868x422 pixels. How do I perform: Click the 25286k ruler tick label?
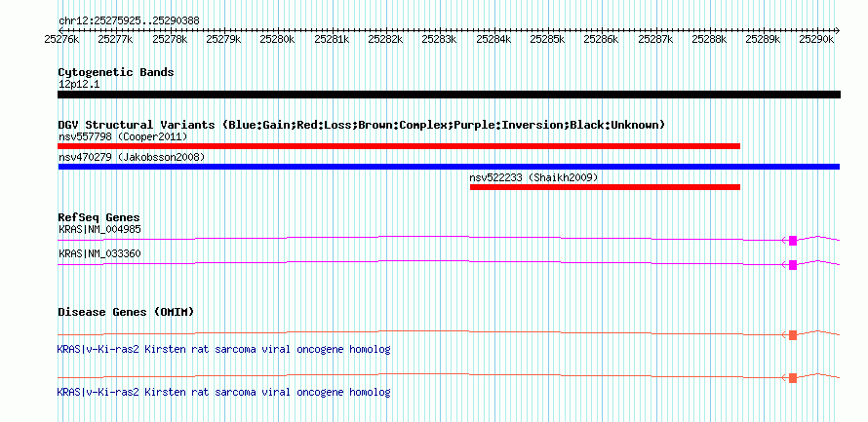(x=603, y=39)
